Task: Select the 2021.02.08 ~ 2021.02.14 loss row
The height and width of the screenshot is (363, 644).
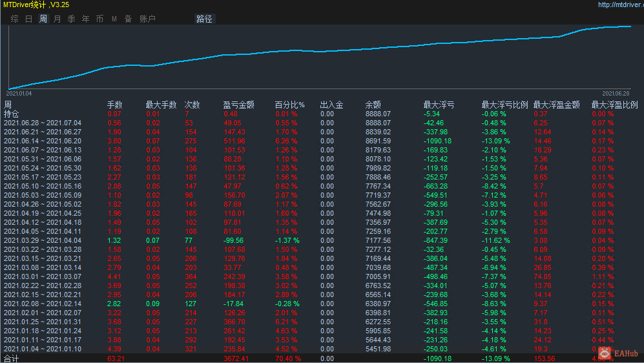Action: pyautogui.click(x=322, y=304)
